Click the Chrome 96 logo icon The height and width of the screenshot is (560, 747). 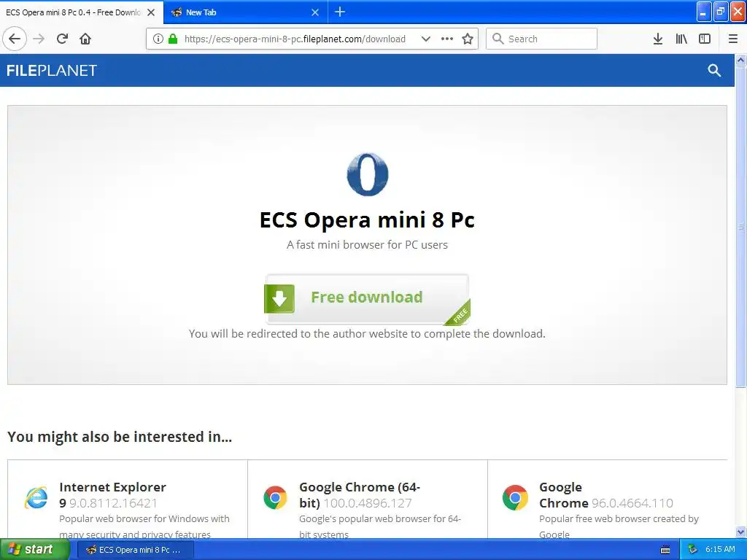pyautogui.click(x=516, y=497)
